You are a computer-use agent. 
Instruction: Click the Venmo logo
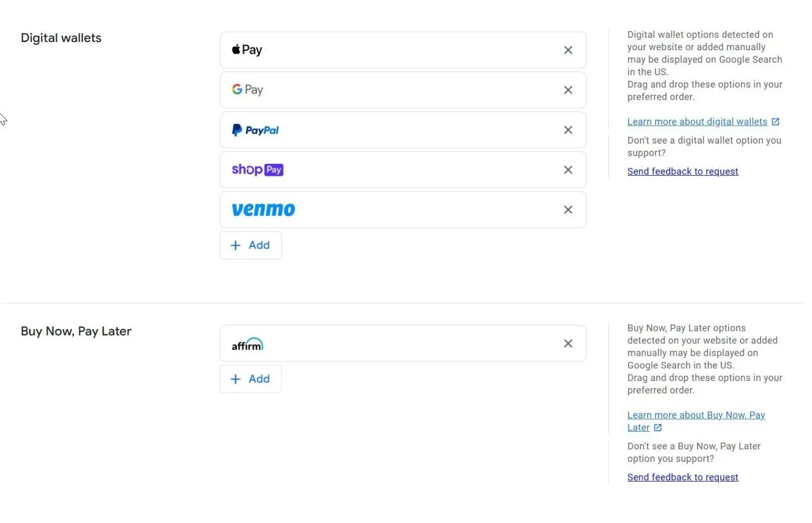click(x=263, y=210)
